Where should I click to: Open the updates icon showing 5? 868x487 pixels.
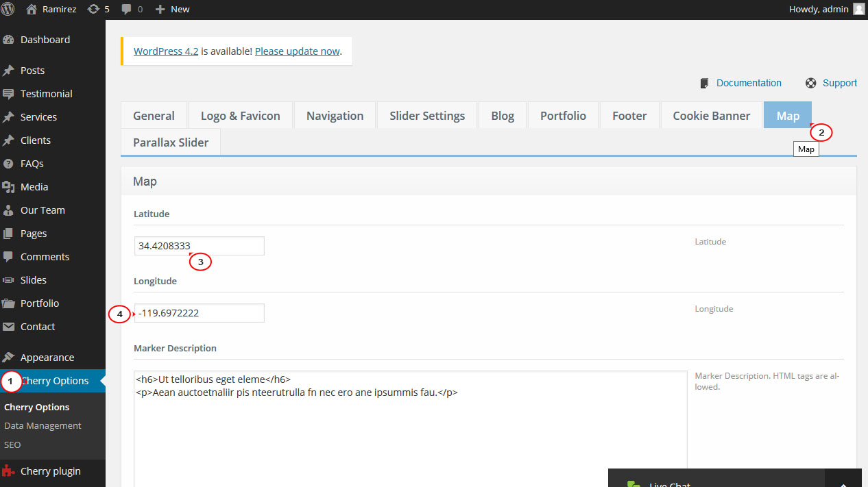pos(93,10)
